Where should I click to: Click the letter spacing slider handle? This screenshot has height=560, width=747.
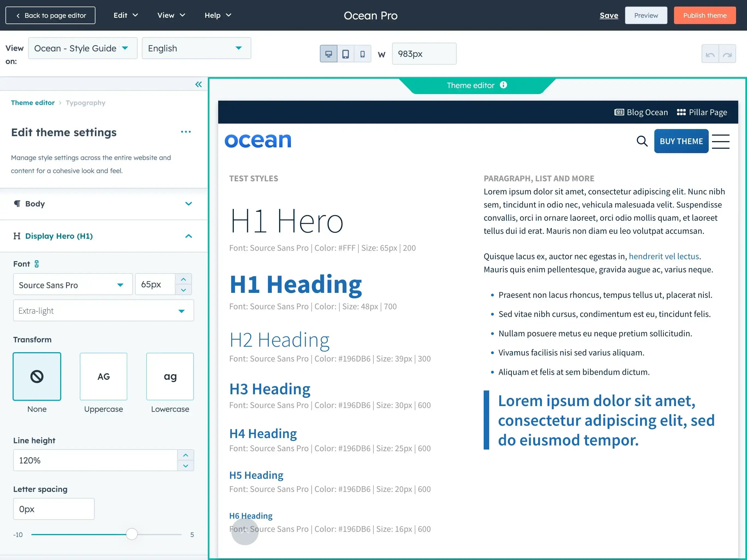pos(132,534)
